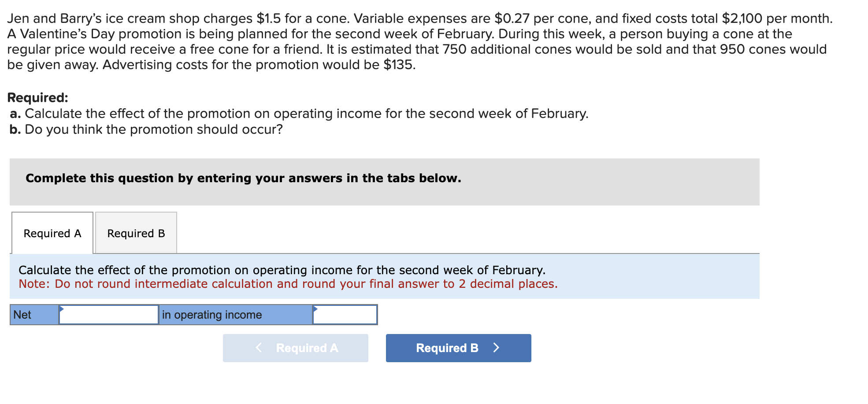Click the right chevron on Required B button
Screen dimensions: 868x404
496,348
